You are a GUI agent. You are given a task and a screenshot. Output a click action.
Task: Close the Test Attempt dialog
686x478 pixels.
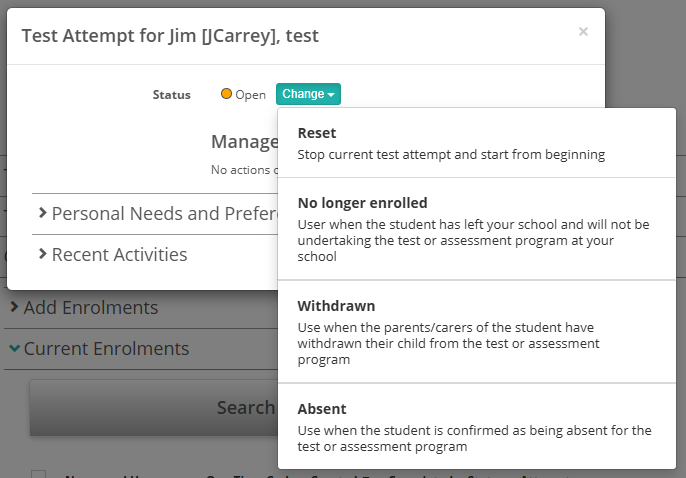tap(583, 32)
